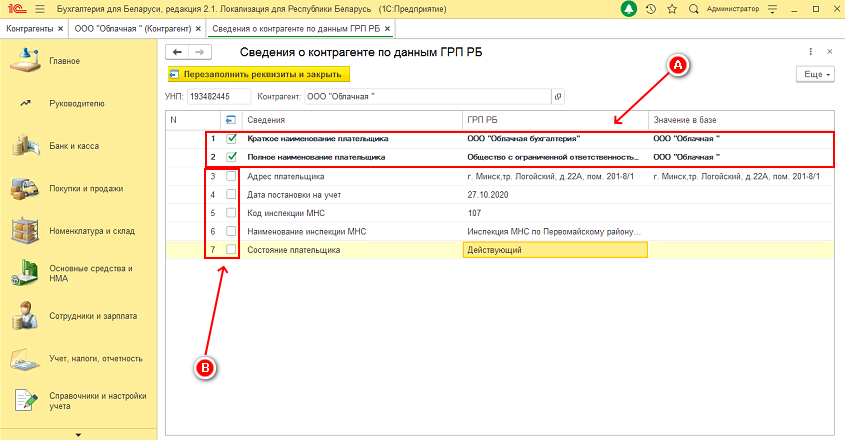Select the Состояние плательщика row label
The image size is (845, 440).
(294, 250)
